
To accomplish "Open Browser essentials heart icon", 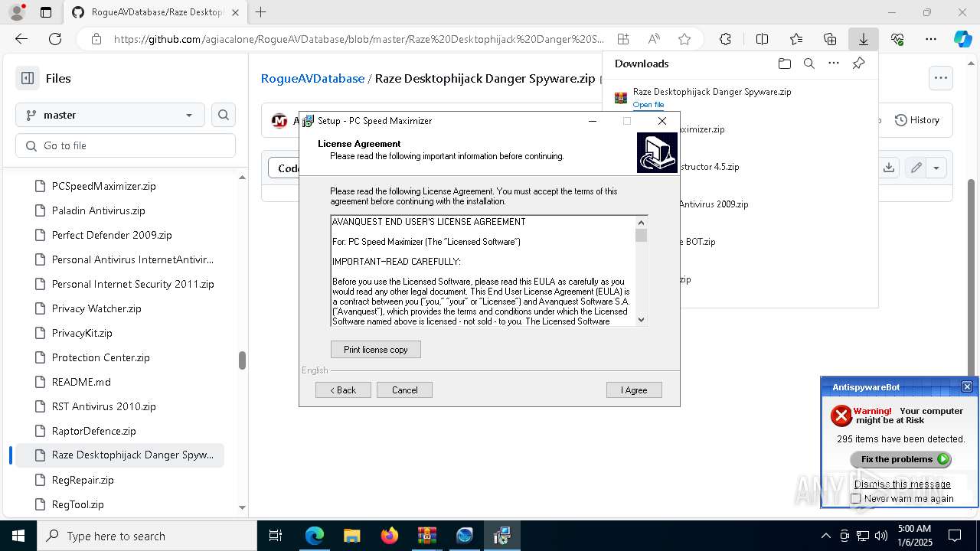I will pyautogui.click(x=897, y=39).
